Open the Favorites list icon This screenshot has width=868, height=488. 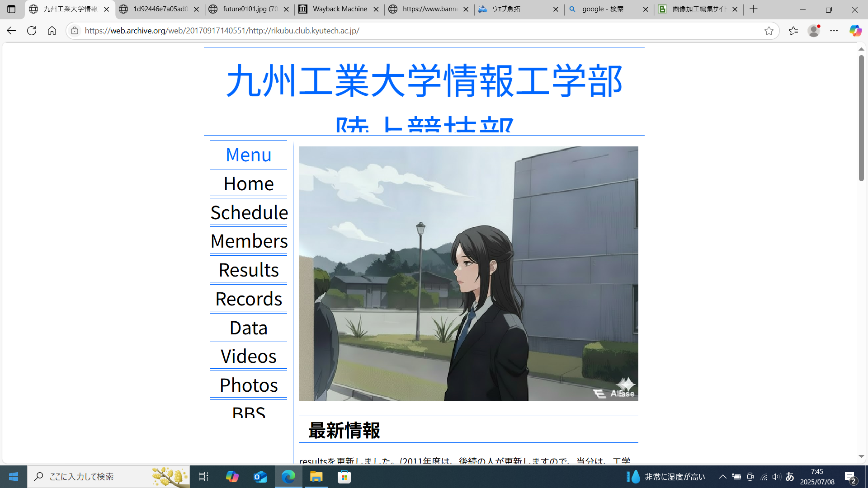point(793,31)
